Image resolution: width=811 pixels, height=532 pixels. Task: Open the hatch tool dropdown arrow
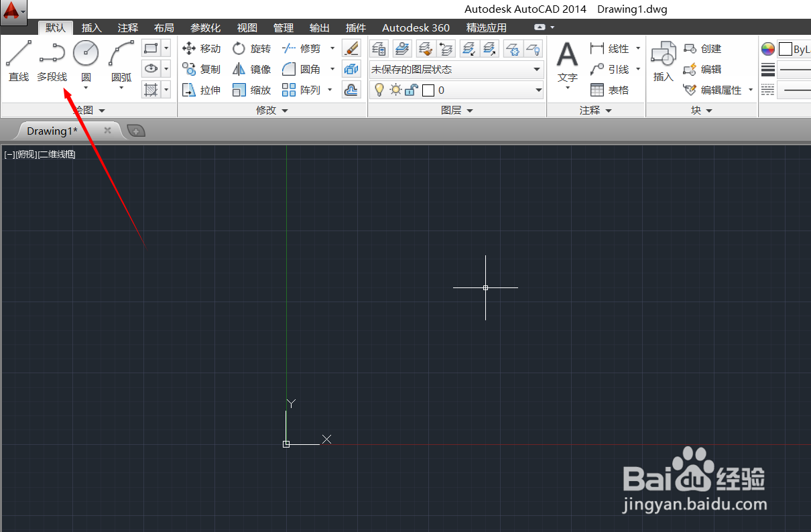point(166,89)
